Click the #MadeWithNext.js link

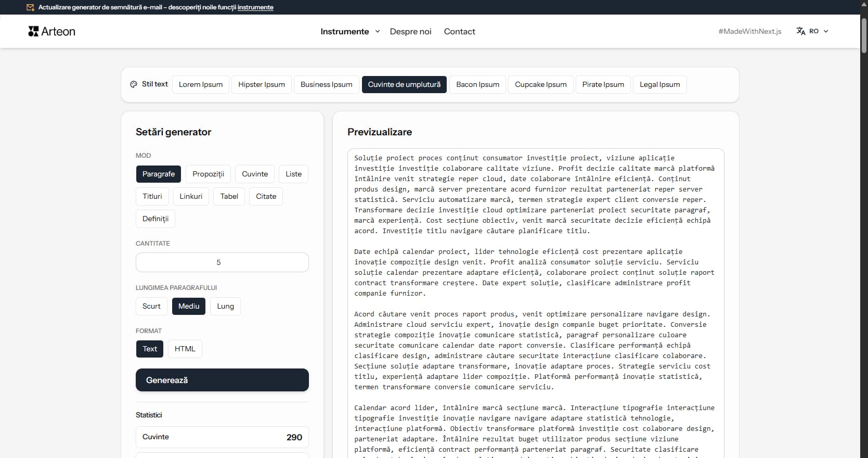pos(749,31)
